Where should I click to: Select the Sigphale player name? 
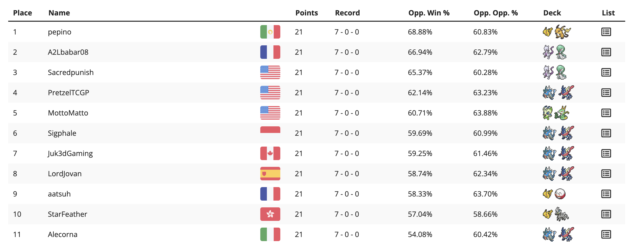click(62, 133)
